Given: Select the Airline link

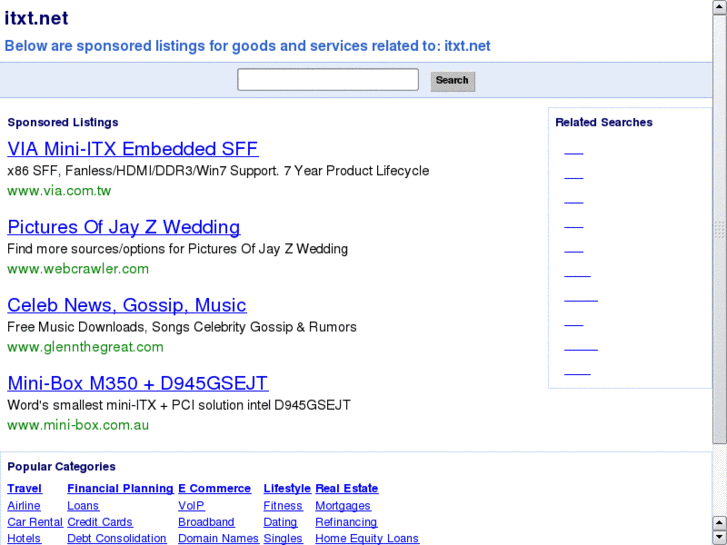Looking at the screenshot, I should tap(24, 506).
